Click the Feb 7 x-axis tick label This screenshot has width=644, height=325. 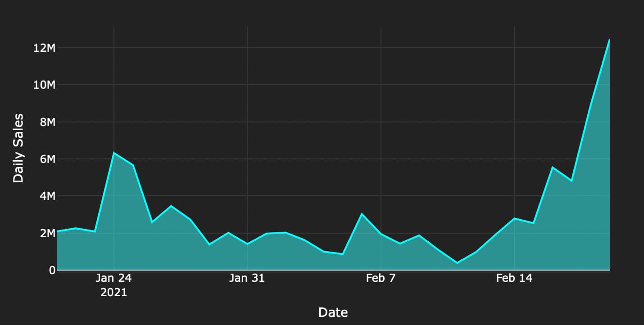(x=381, y=278)
